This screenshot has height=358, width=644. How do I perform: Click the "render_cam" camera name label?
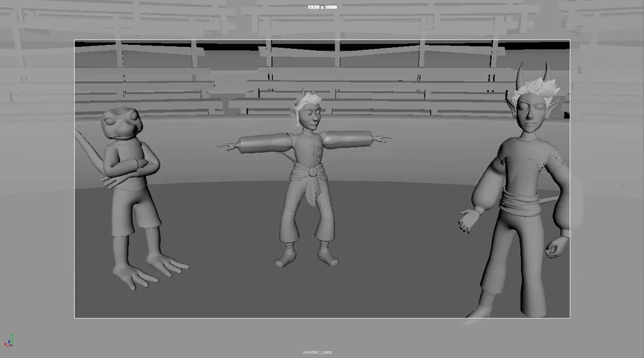[x=317, y=352]
